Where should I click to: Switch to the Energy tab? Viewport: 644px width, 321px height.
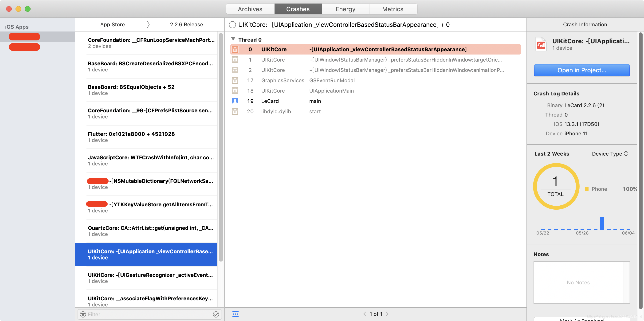(x=345, y=9)
